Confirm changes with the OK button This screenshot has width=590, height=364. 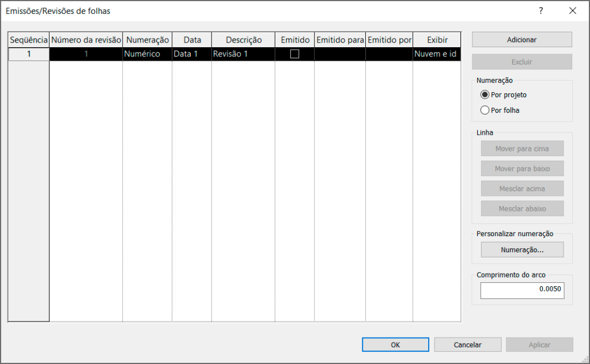395,344
